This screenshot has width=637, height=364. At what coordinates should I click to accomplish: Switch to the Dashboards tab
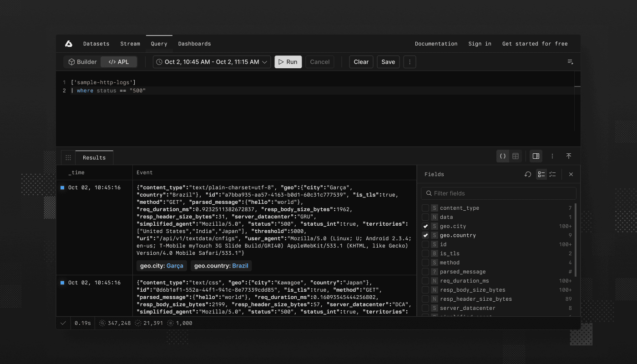(194, 43)
